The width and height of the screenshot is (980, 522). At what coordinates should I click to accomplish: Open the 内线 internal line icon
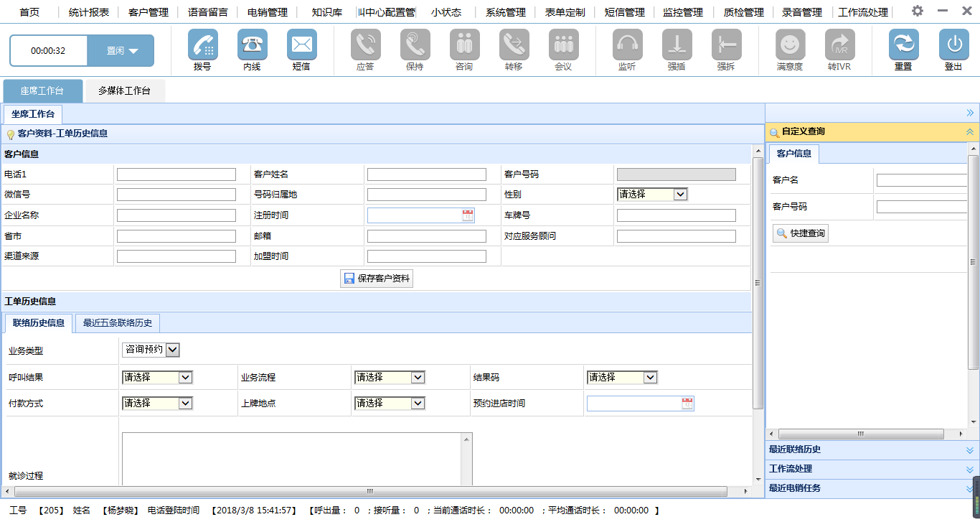[252, 44]
